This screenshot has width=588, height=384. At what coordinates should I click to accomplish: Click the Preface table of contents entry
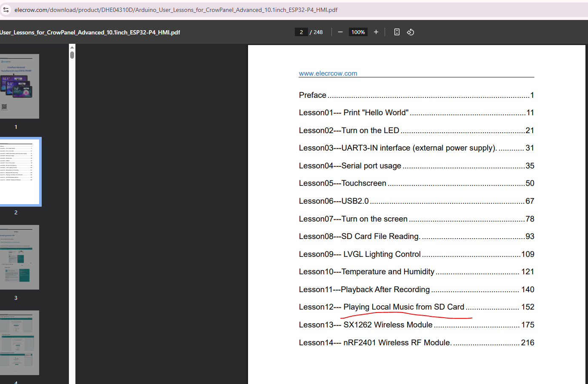tap(312, 95)
